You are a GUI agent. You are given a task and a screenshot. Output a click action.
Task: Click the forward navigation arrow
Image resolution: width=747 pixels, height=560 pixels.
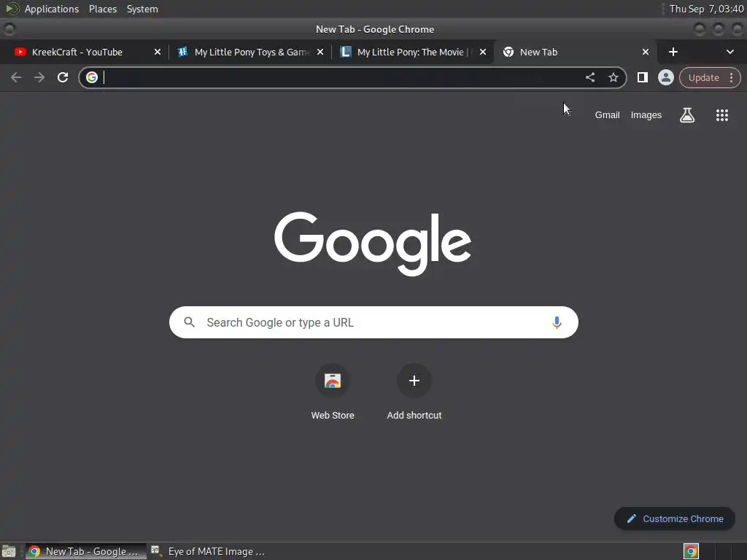point(39,77)
